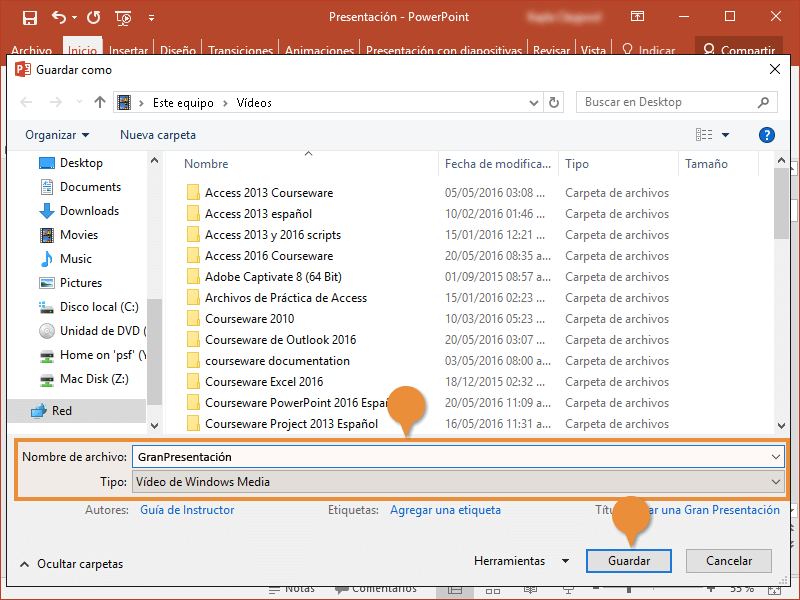Open Customize Quick Access Toolbar arrow

tap(152, 18)
